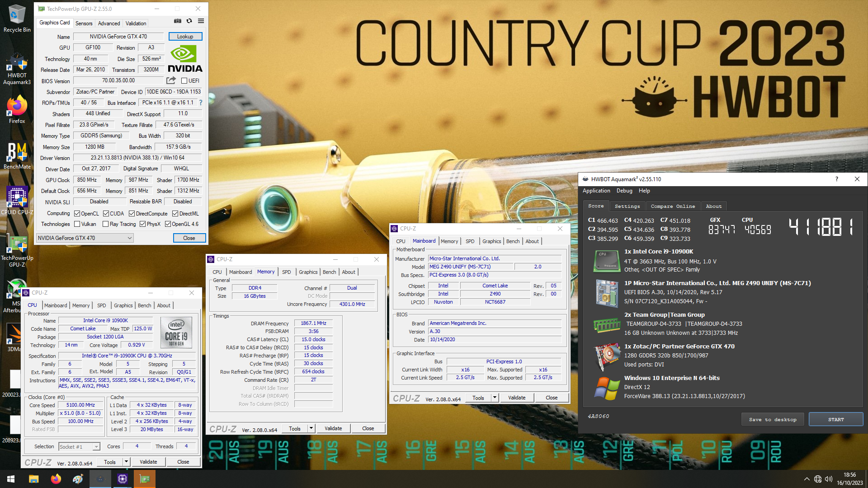Toggle the DirectCompute checkbox
Screen dimensions: 868x488
pyautogui.click(x=132, y=214)
